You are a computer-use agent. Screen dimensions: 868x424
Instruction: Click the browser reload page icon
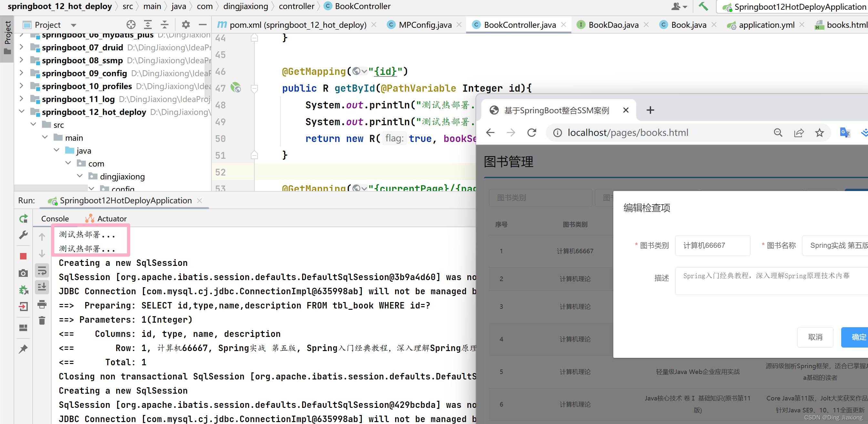[x=532, y=133]
